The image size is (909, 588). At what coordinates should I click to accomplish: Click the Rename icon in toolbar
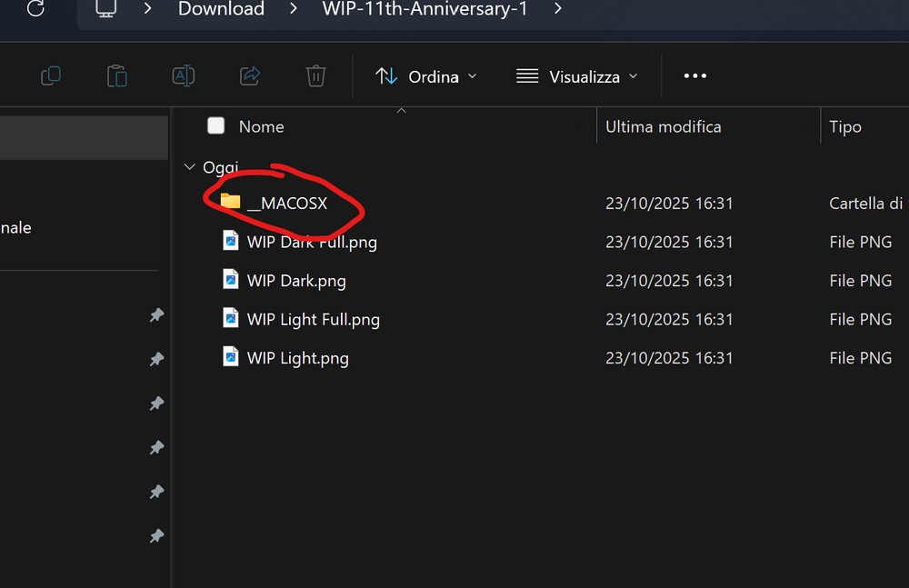click(x=184, y=76)
